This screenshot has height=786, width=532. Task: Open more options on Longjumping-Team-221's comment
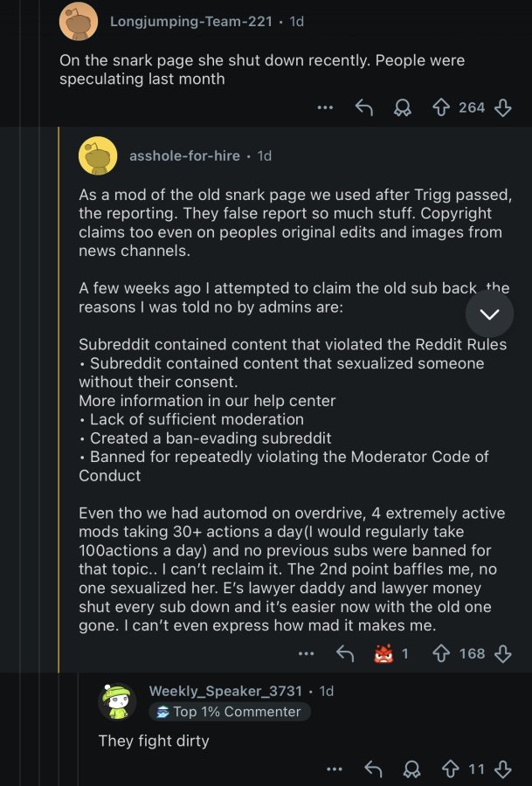325,107
